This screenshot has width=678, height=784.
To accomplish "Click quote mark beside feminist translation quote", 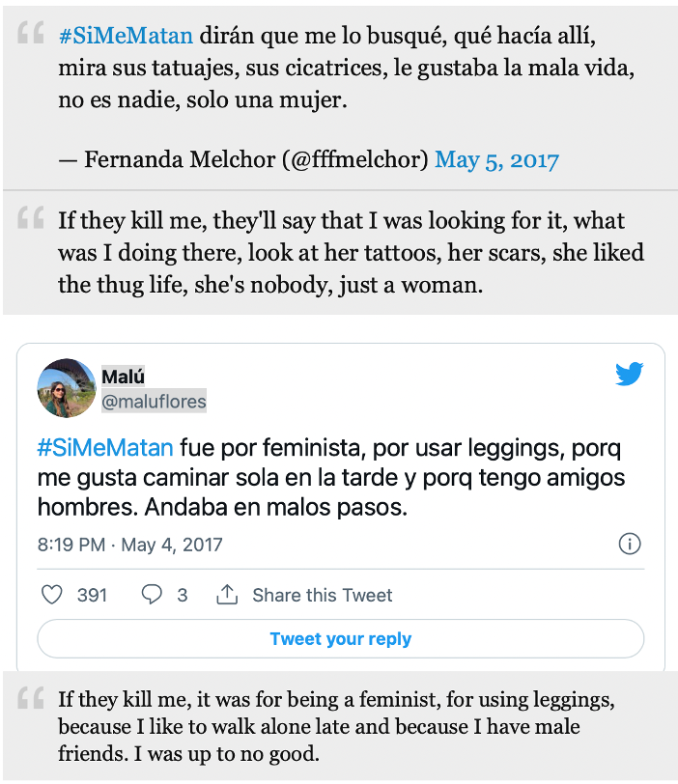I will click(31, 698).
